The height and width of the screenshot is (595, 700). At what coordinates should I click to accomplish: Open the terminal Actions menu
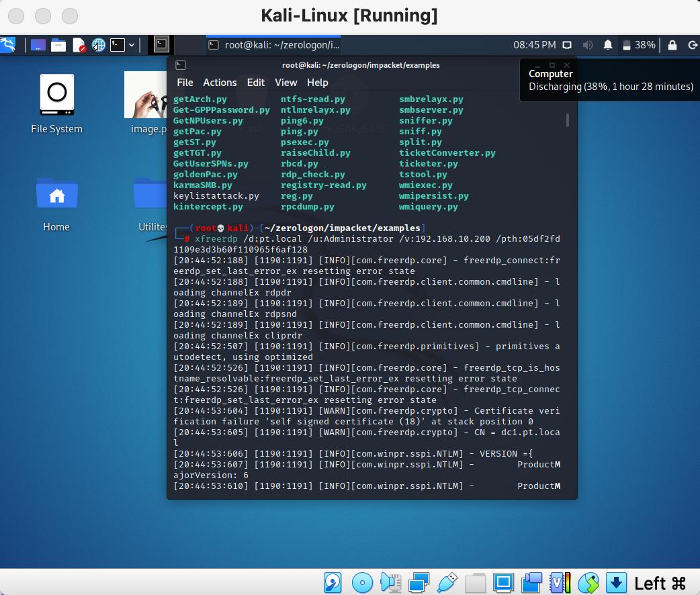coord(220,83)
